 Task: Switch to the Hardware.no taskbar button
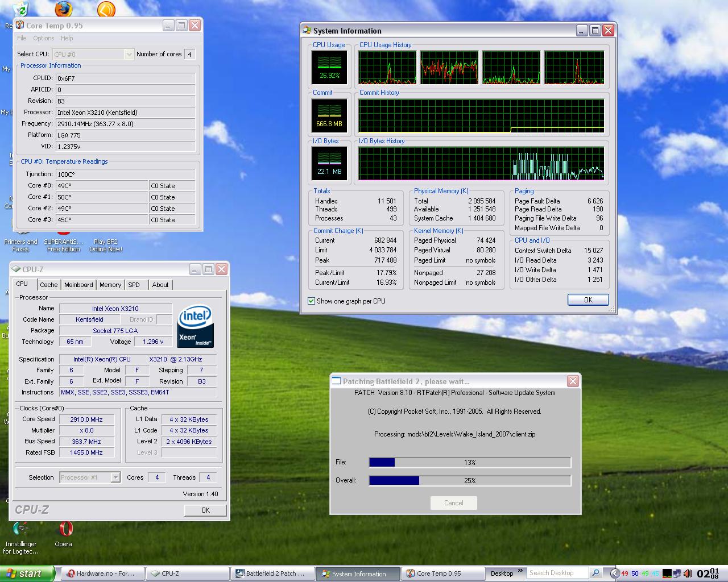[x=102, y=573]
